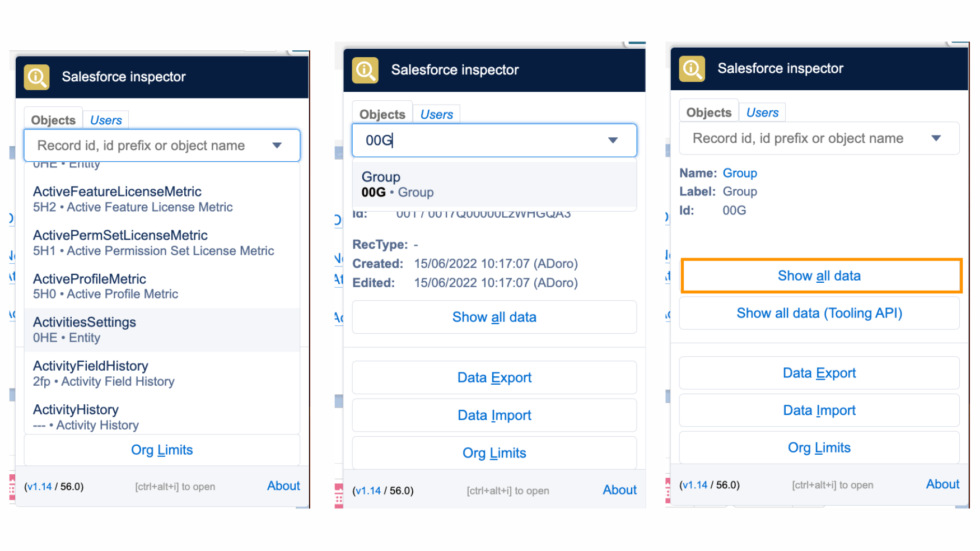Click the Salesforce inspector magnifier icon in the left panel
Viewport: 980px width, 551px height.
(x=36, y=77)
